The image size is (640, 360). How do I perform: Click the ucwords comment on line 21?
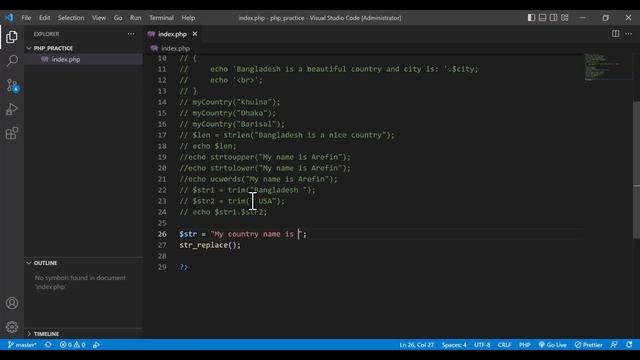(258, 179)
